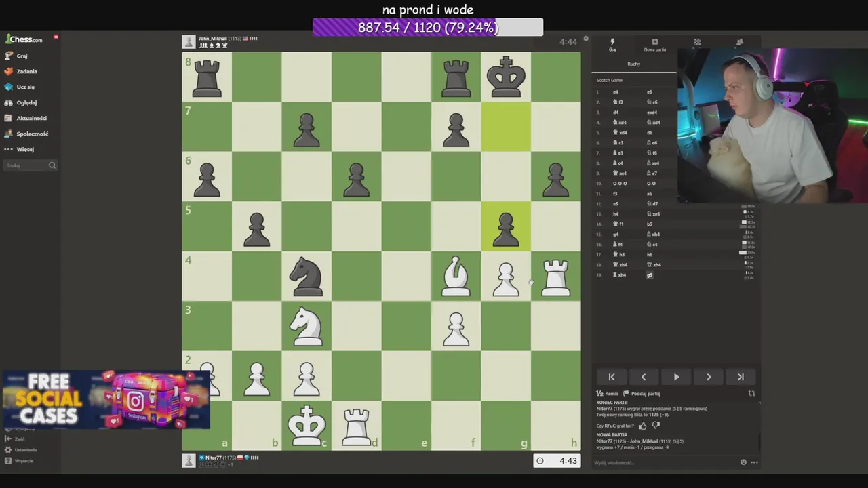
Task: Go to first move
Action: [x=612, y=377]
